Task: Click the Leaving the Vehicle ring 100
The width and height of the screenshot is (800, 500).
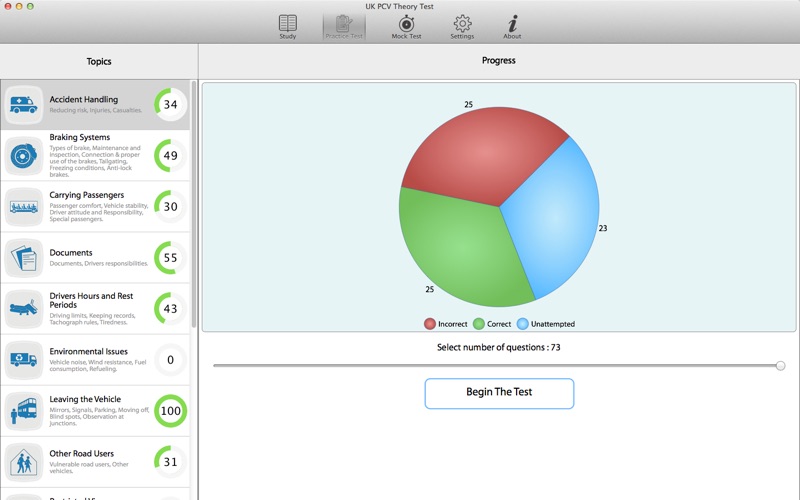Action: 170,411
